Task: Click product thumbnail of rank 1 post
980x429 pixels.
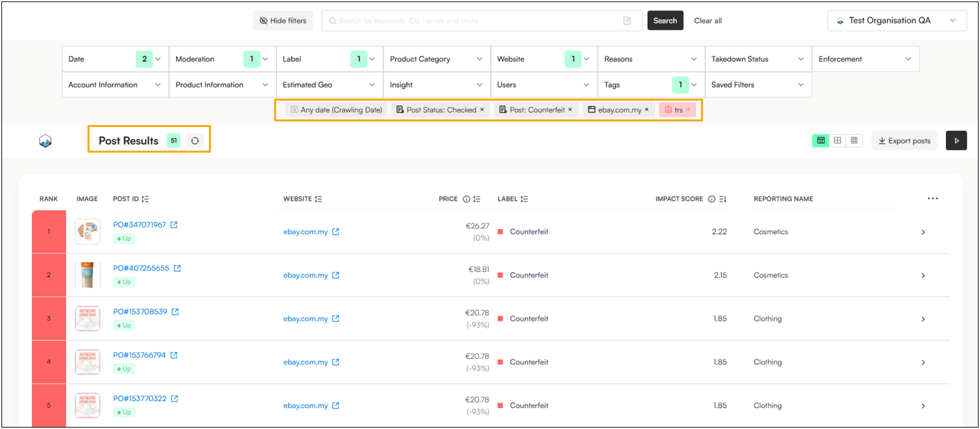Action: tap(87, 232)
